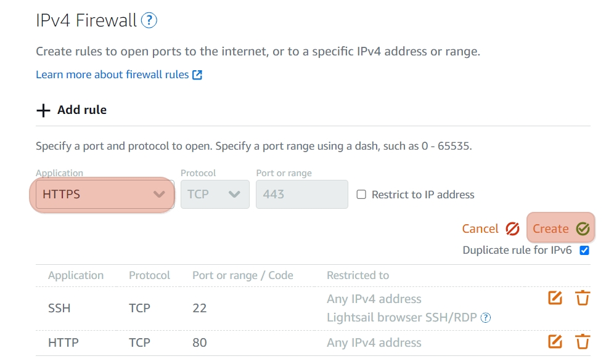This screenshot has width=614, height=364.
Task: Click the plus icon beside Add rule
Action: pyautogui.click(x=43, y=110)
